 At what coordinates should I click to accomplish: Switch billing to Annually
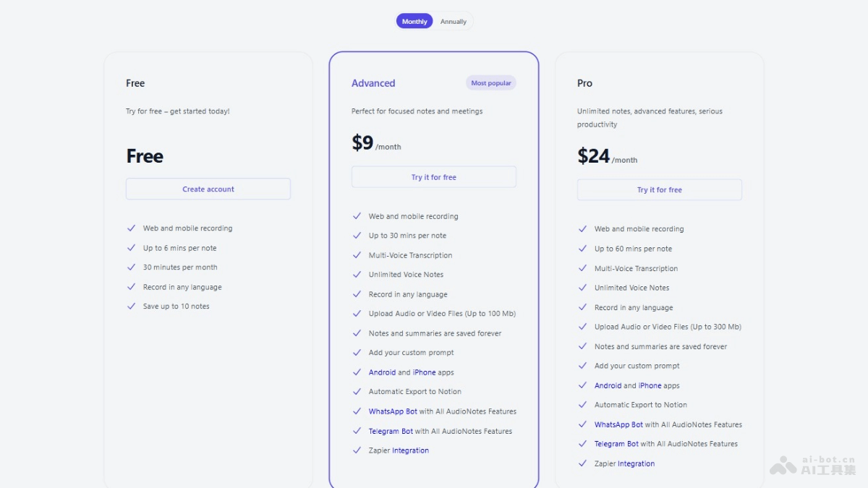tap(454, 22)
